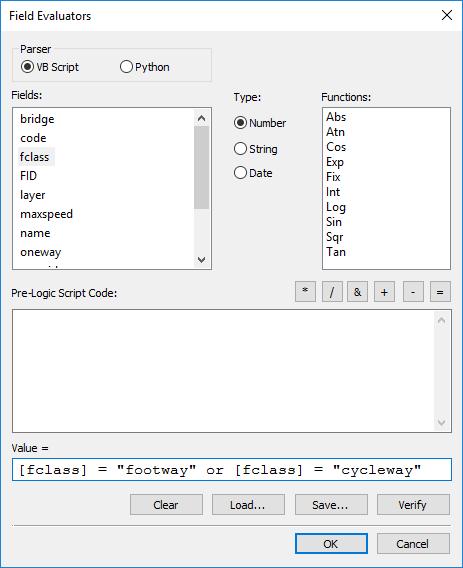Screen dimensions: 463x568
Task: Insert the plus (+) operator
Action: click(384, 292)
